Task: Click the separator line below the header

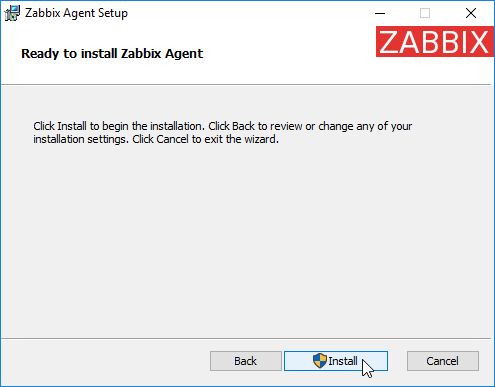Action: [x=247, y=85]
